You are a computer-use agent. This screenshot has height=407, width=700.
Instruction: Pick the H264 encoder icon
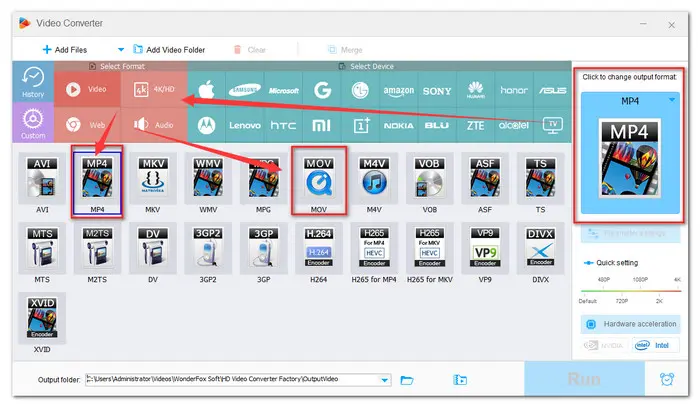[319, 248]
